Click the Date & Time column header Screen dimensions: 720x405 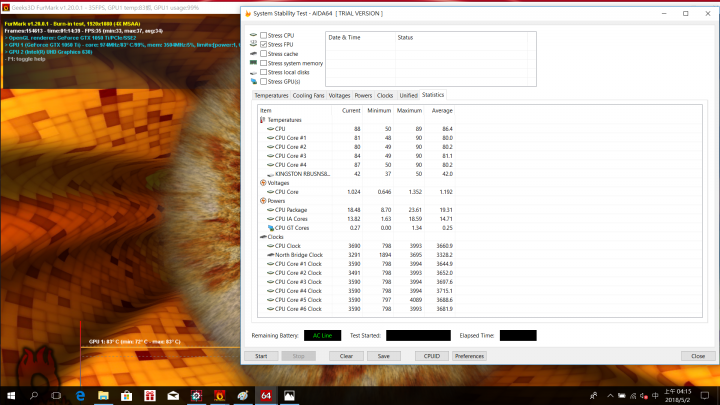pyautogui.click(x=360, y=38)
